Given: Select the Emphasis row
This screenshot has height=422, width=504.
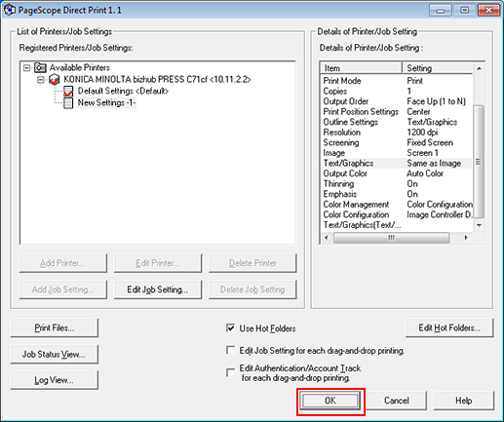Looking at the screenshot, I should click(x=397, y=194).
